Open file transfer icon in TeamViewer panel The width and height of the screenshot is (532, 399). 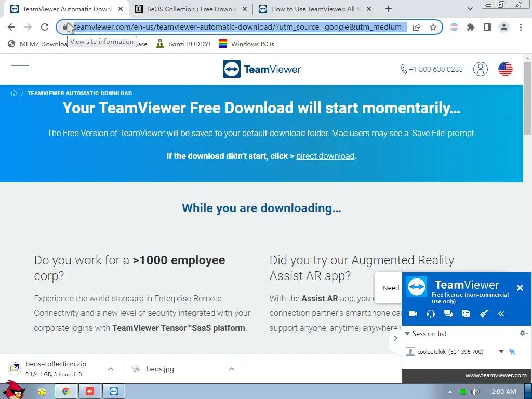(x=466, y=314)
